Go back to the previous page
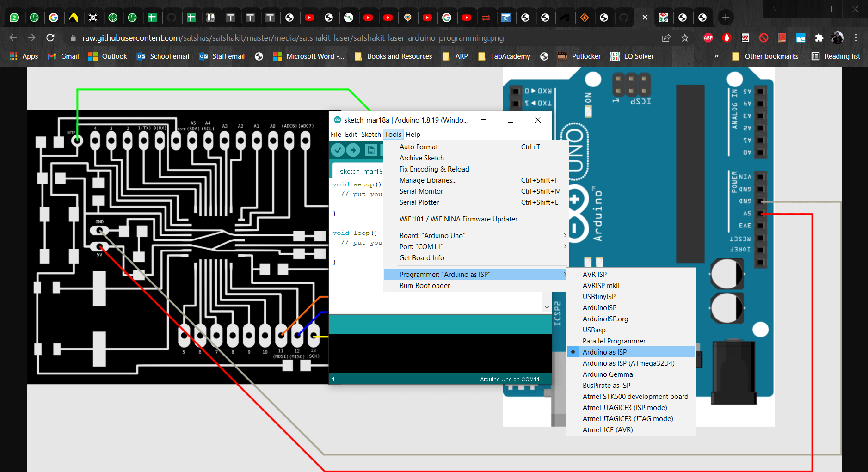The width and height of the screenshot is (868, 472). pos(13,37)
